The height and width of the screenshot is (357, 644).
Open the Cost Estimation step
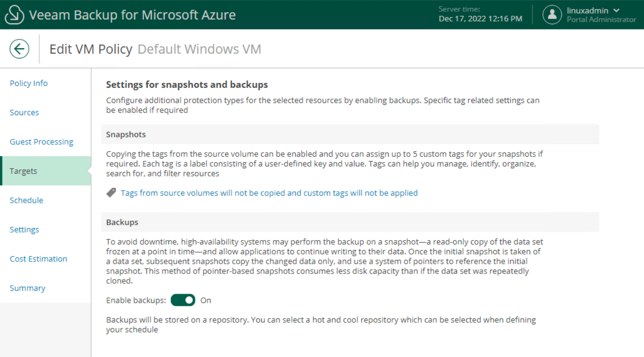click(x=38, y=258)
